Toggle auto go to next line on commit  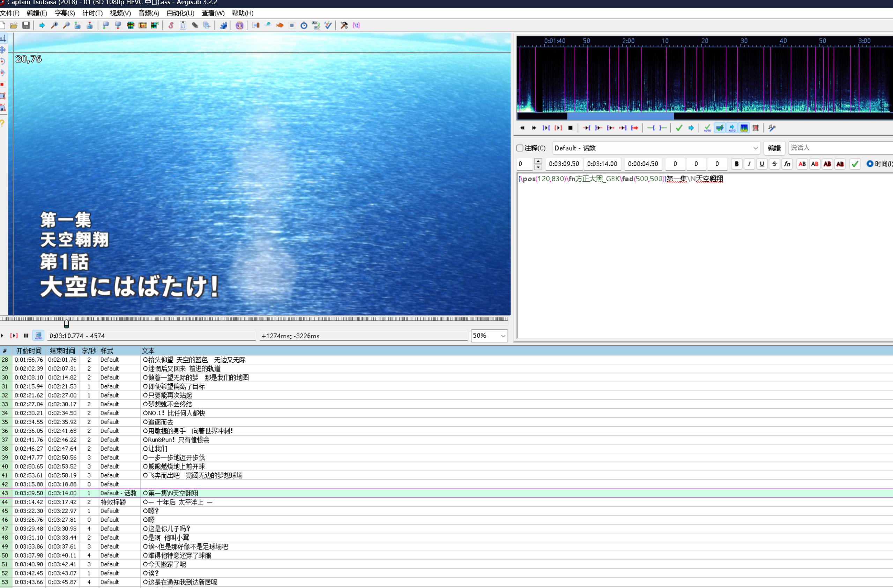click(x=720, y=128)
